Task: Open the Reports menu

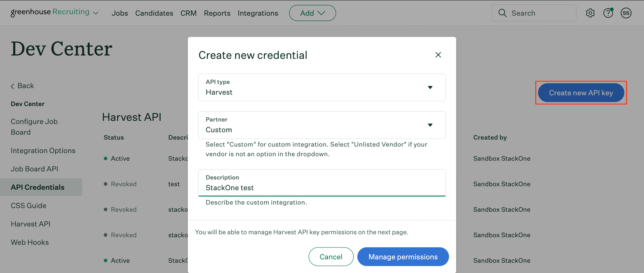Action: [217, 13]
